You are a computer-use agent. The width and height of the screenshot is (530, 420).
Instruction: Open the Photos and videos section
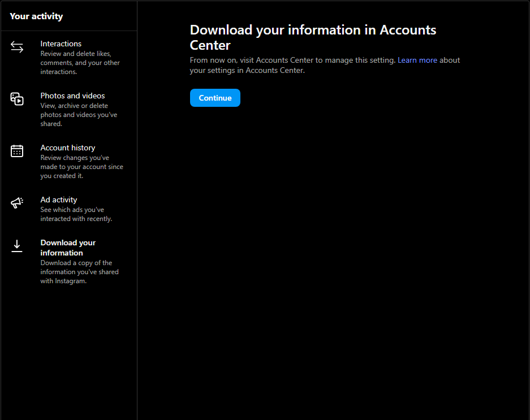pyautogui.click(x=69, y=110)
